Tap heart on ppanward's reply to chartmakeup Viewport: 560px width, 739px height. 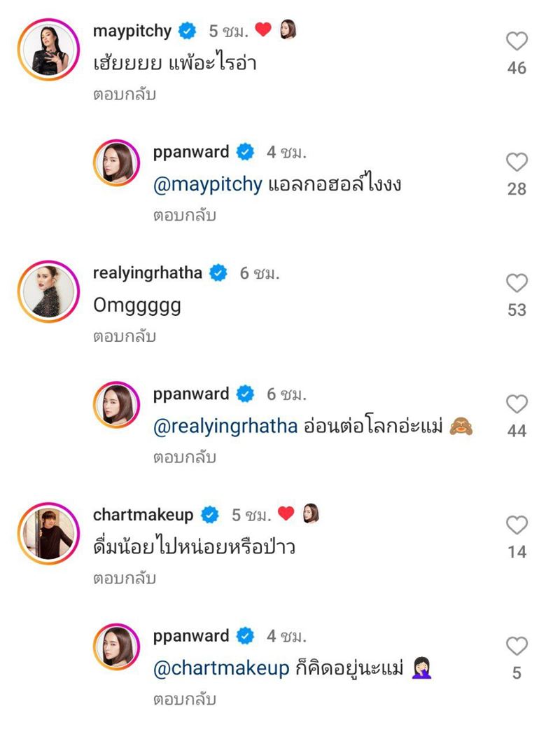coord(517,646)
